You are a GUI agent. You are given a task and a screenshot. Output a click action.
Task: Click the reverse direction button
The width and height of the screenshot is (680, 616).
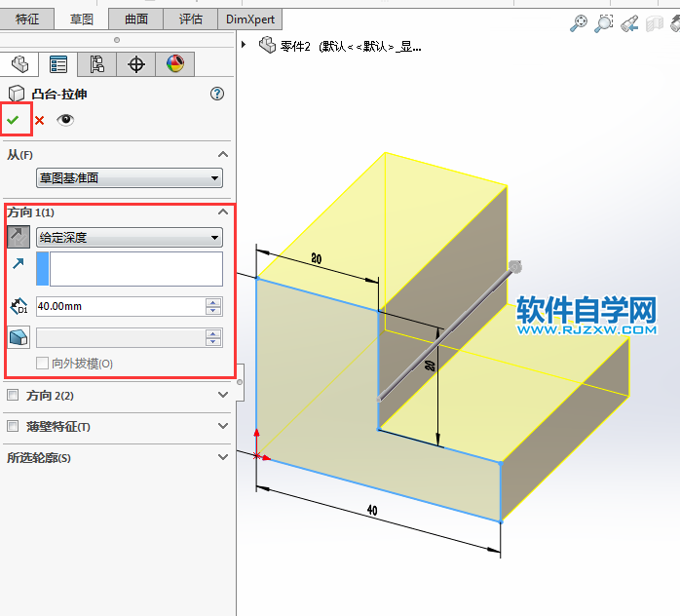point(19,237)
